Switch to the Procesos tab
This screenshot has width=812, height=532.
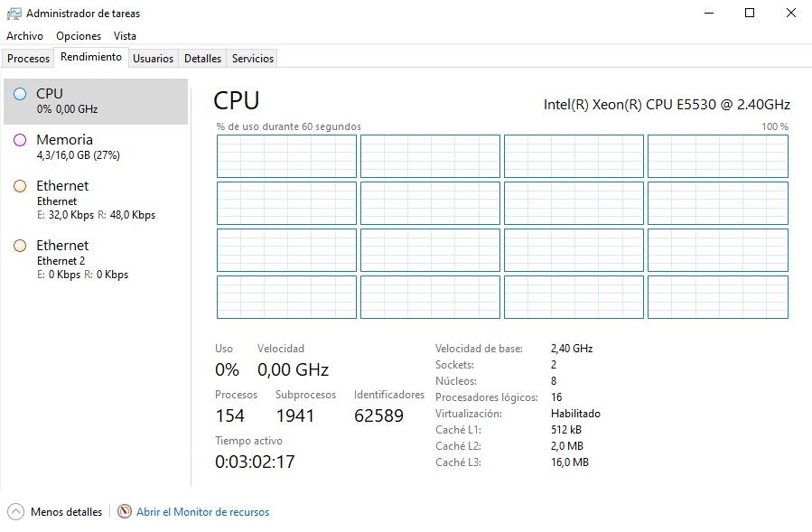28,59
